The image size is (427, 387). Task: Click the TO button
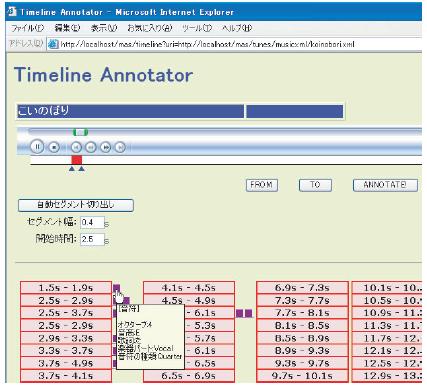click(x=315, y=185)
